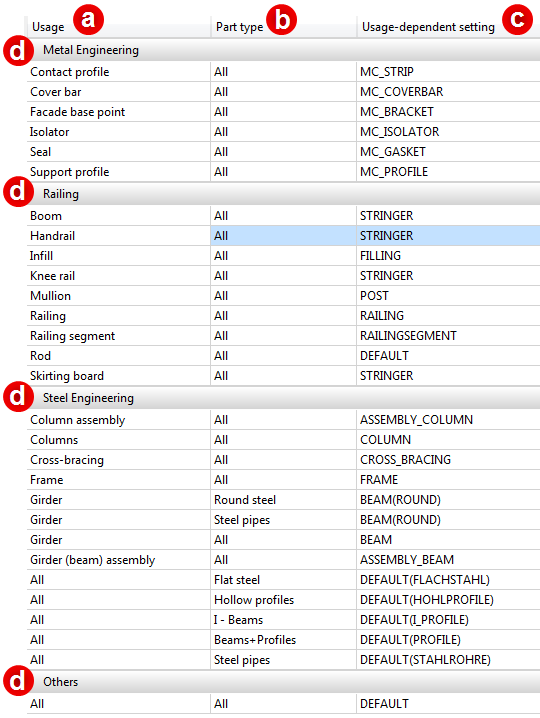Click the DEFAULT(PROFILE) setting cell

[x=448, y=640]
